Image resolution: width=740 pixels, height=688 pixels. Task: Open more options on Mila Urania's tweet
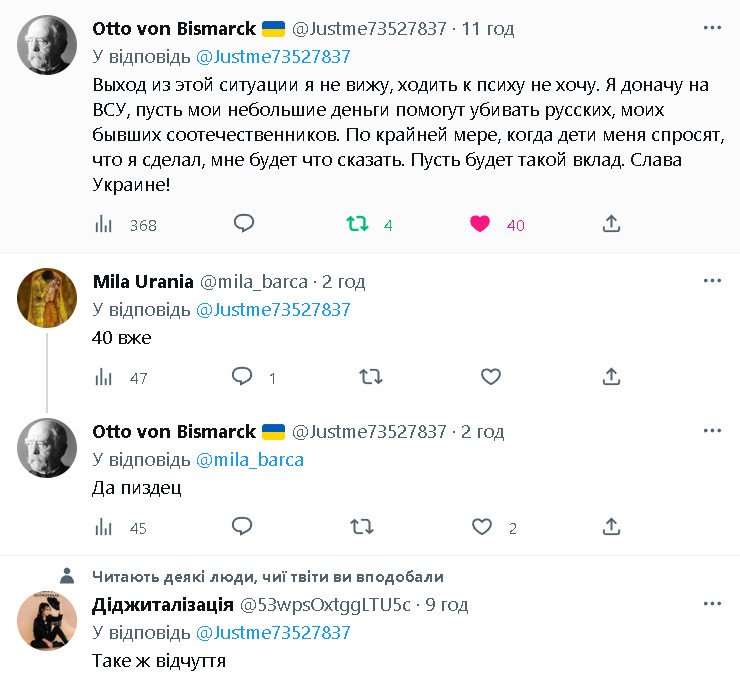coord(712,281)
